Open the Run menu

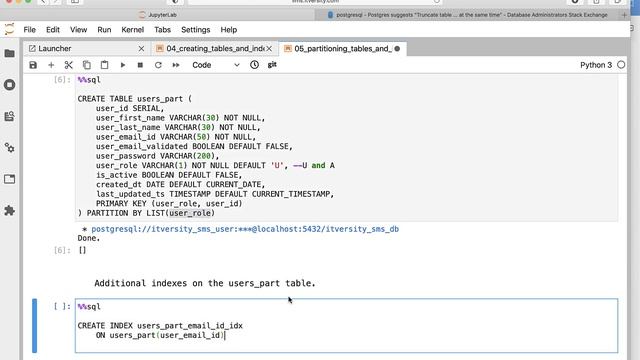pos(104,30)
